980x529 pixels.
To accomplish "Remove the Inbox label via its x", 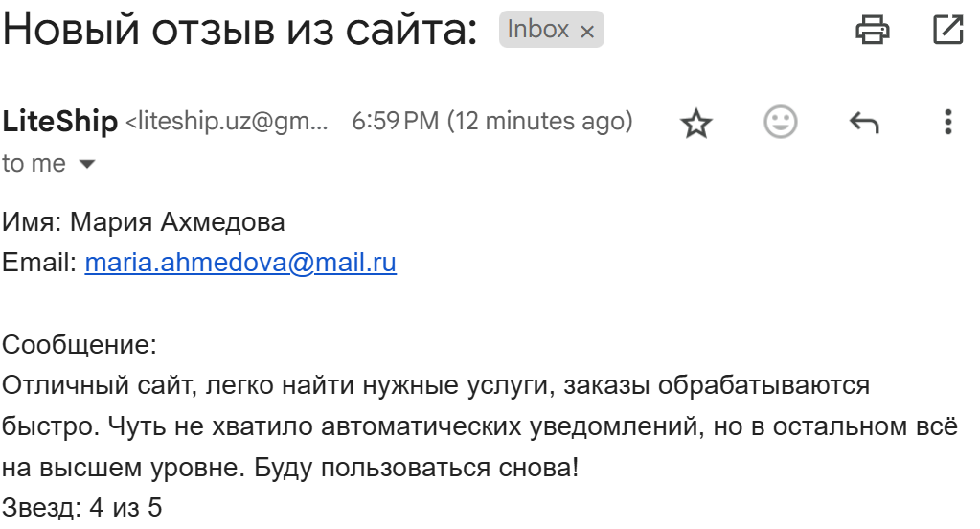I will coord(587,32).
